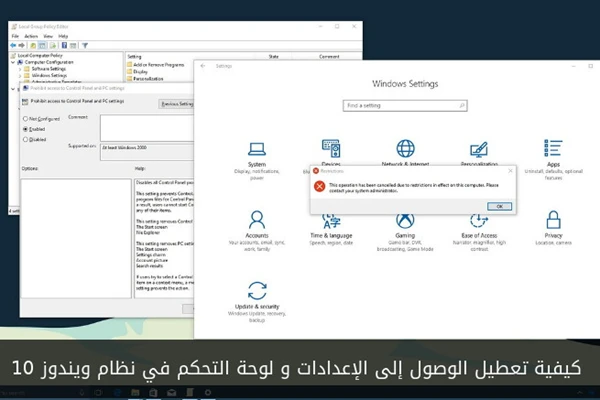This screenshot has height=400, width=600.
Task: Close the Restrictions error dialog
Action: click(510, 171)
